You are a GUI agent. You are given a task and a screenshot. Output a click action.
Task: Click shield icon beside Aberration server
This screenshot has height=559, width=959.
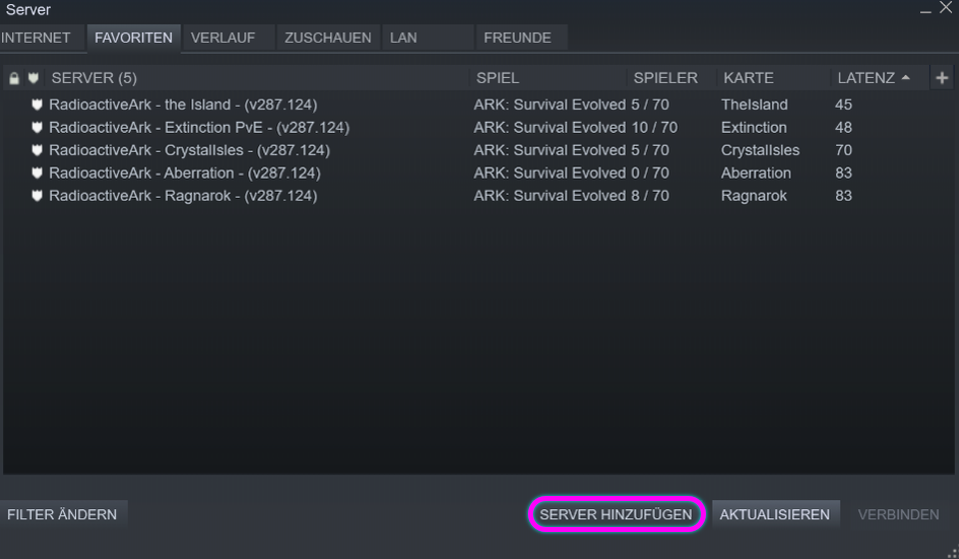point(37,173)
